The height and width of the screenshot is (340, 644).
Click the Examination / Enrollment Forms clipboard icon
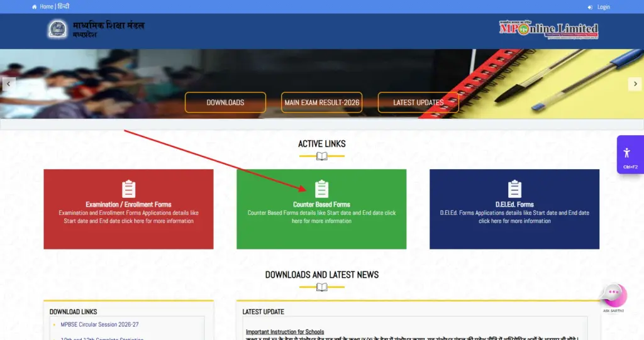tap(128, 189)
